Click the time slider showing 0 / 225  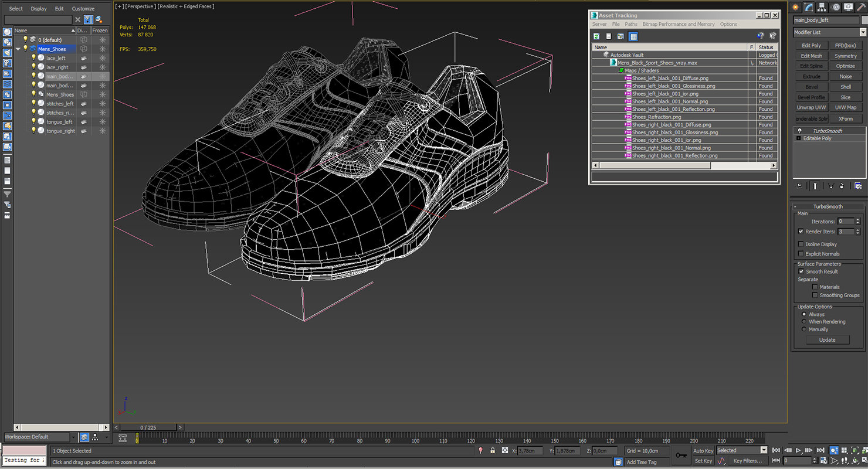(x=149, y=427)
